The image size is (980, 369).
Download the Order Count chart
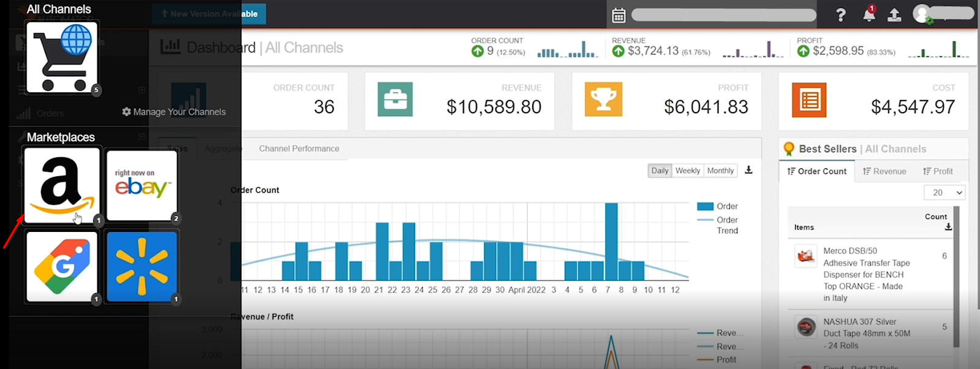[x=748, y=170]
